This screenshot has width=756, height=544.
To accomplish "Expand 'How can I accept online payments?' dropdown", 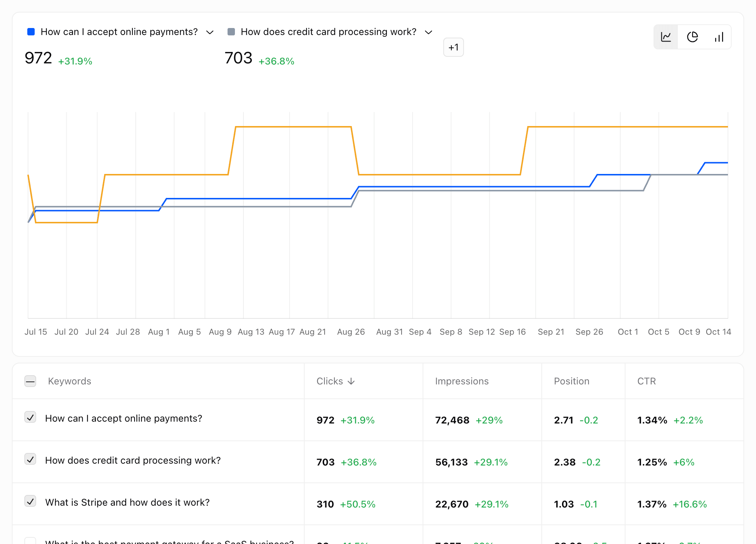I will 210,32.
